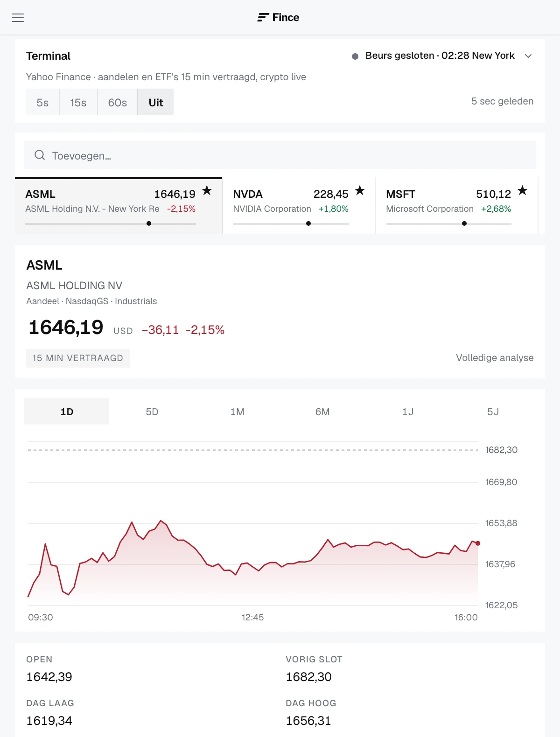Click the star next to NVDA

pos(360,190)
